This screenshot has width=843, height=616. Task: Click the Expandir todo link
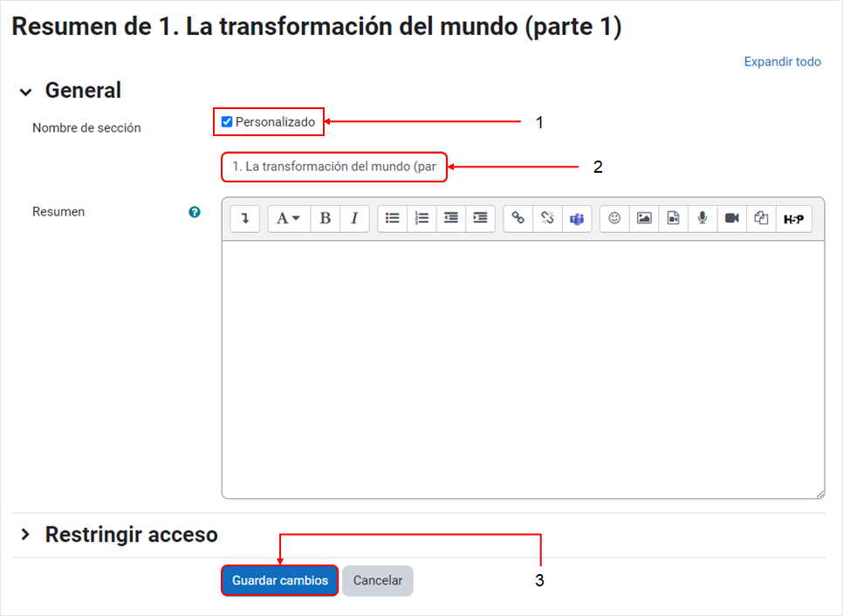(782, 62)
